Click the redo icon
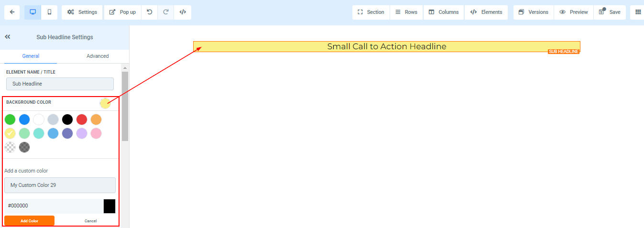 (166, 12)
